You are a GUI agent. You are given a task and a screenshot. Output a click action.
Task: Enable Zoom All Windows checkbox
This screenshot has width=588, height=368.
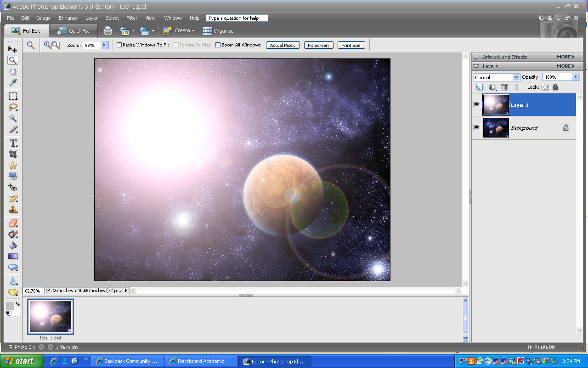pos(218,45)
